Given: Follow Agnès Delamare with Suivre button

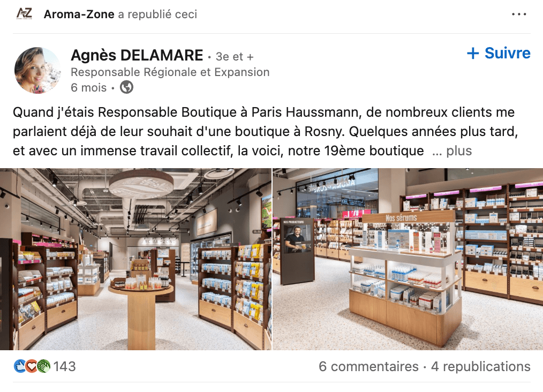Looking at the screenshot, I should [499, 54].
